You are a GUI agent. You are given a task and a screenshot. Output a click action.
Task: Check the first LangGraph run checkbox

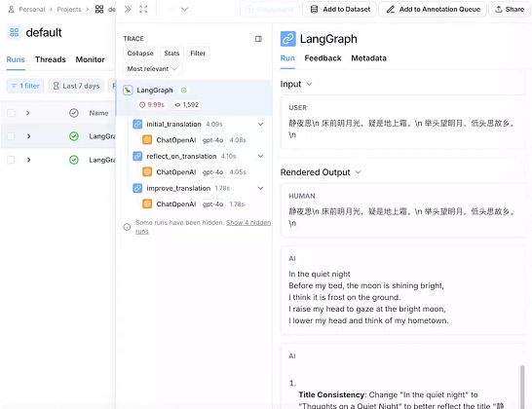point(11,136)
